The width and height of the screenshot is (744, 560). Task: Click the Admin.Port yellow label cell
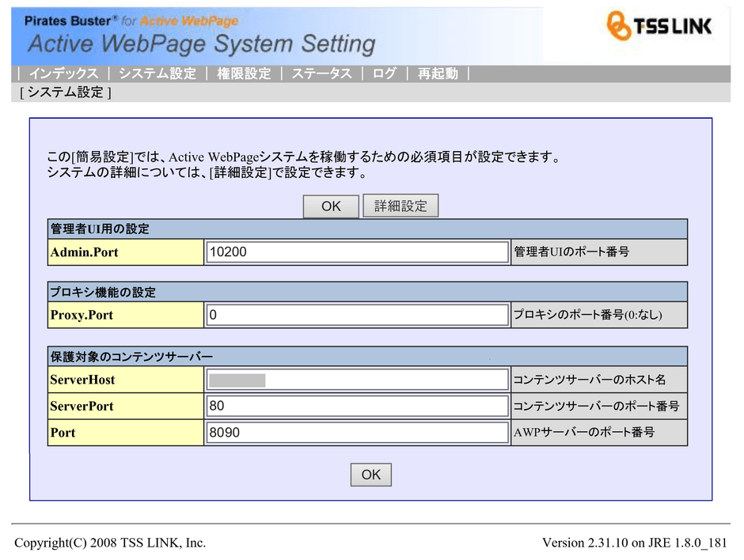click(126, 252)
